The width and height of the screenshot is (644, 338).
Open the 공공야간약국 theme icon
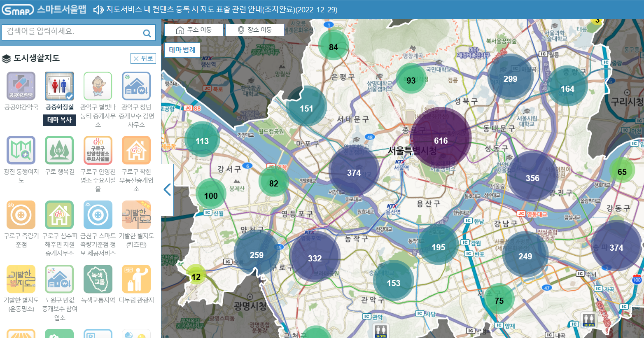coord(21,86)
